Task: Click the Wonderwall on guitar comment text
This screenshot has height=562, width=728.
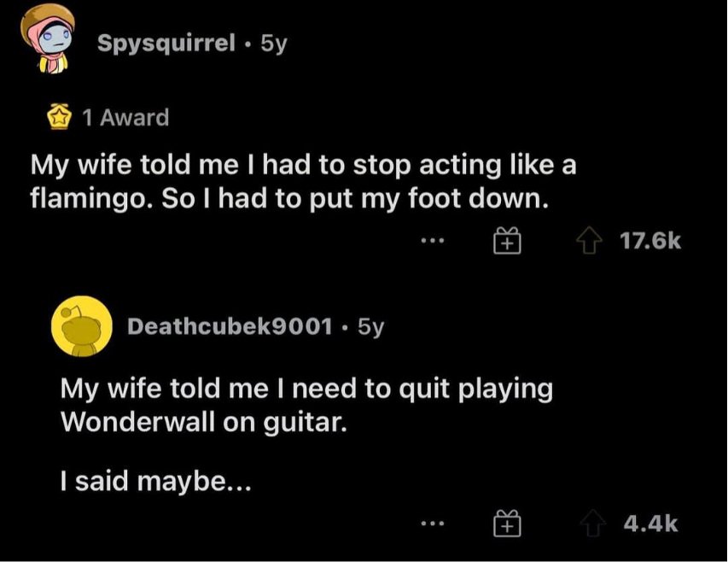Action: pos(306,406)
